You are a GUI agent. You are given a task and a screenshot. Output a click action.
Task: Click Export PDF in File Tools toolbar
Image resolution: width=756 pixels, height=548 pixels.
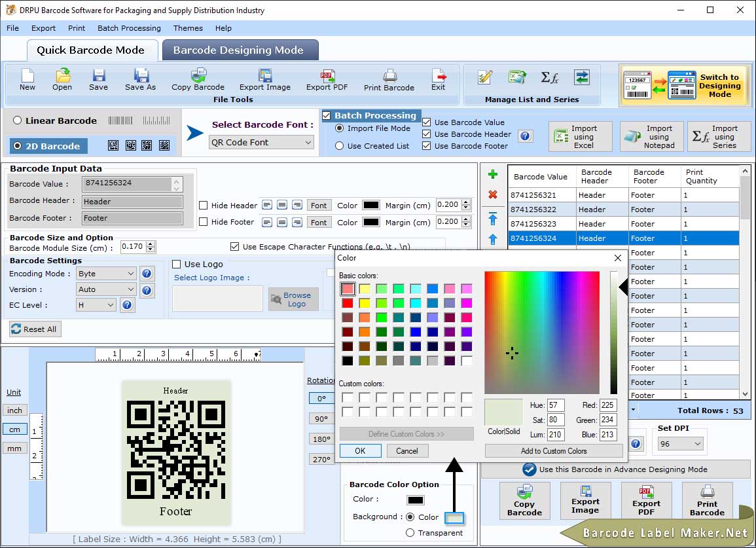(327, 79)
